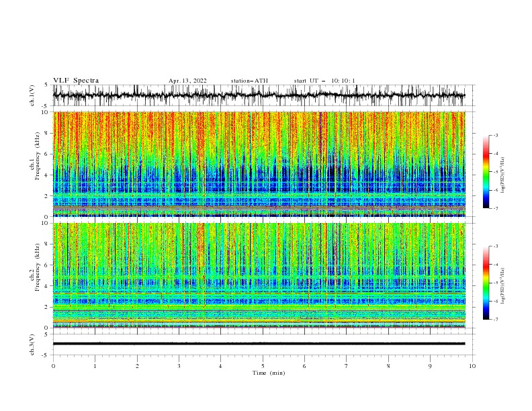
Task: Click the ch.1 PSD color bar
Action: [x=486, y=172]
